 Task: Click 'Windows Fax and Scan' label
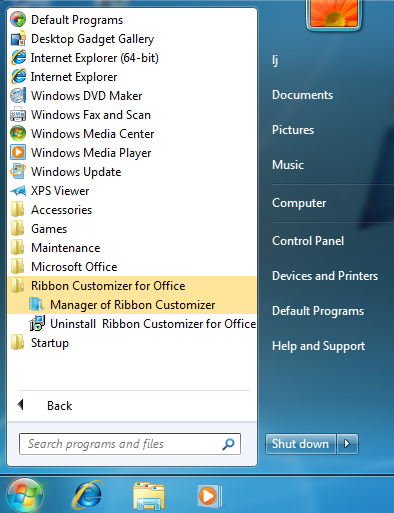pyautogui.click(x=91, y=115)
